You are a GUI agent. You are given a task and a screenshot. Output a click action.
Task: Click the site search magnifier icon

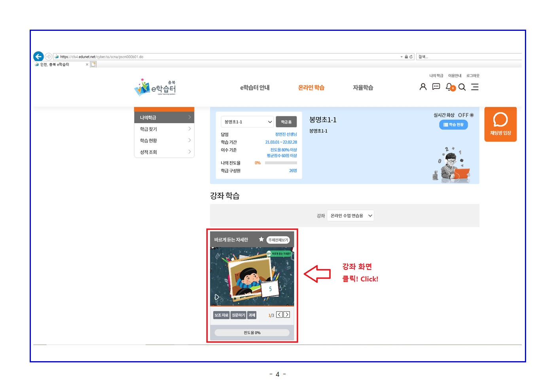[462, 87]
